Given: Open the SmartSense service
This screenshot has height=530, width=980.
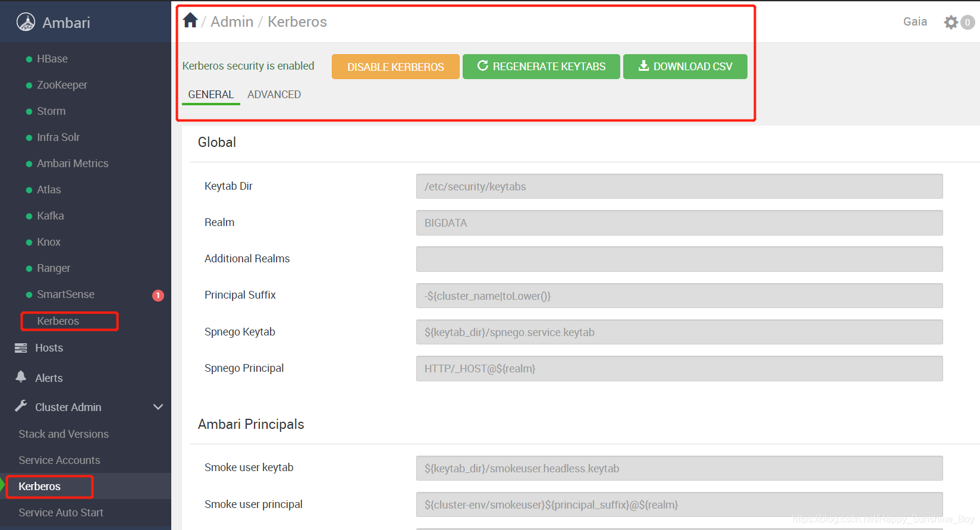Looking at the screenshot, I should (65, 294).
